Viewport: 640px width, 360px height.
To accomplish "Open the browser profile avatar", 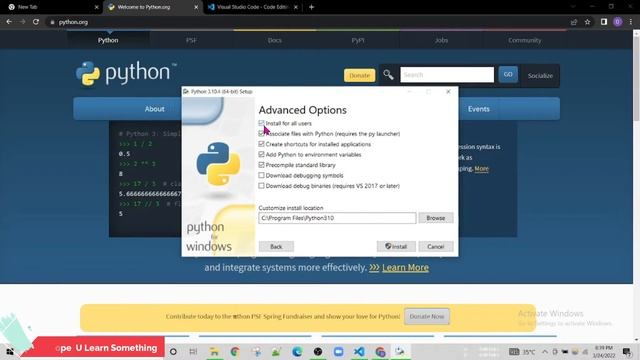I will pos(617,22).
